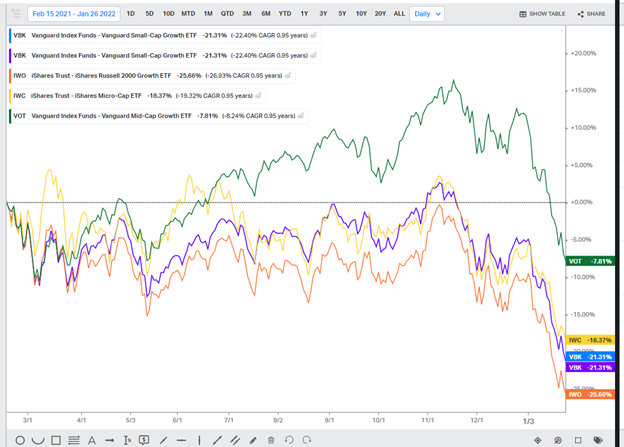This screenshot has height=447, width=624.
Task: Select the 1D time range
Action: [131, 14]
